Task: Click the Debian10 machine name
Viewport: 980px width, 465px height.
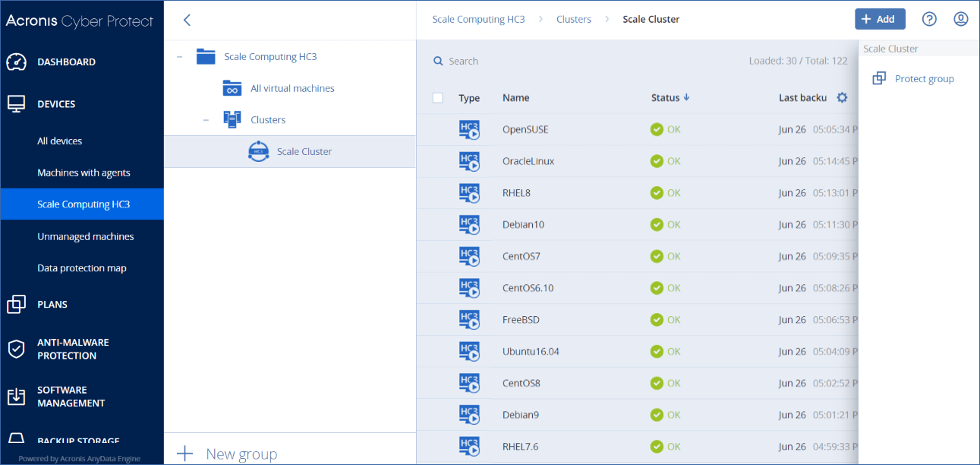Action: [523, 225]
